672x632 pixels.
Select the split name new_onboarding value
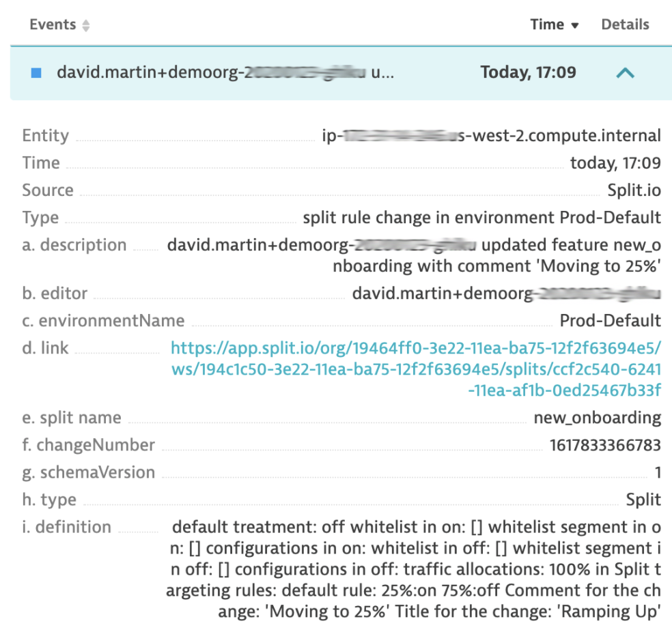point(598,418)
